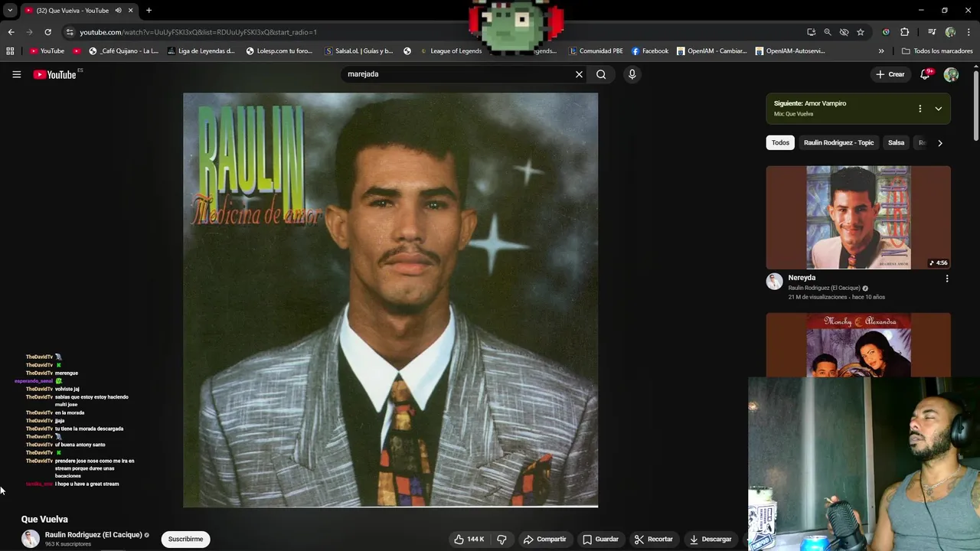Click the video player album cover
Image resolution: width=980 pixels, height=551 pixels.
click(x=390, y=300)
